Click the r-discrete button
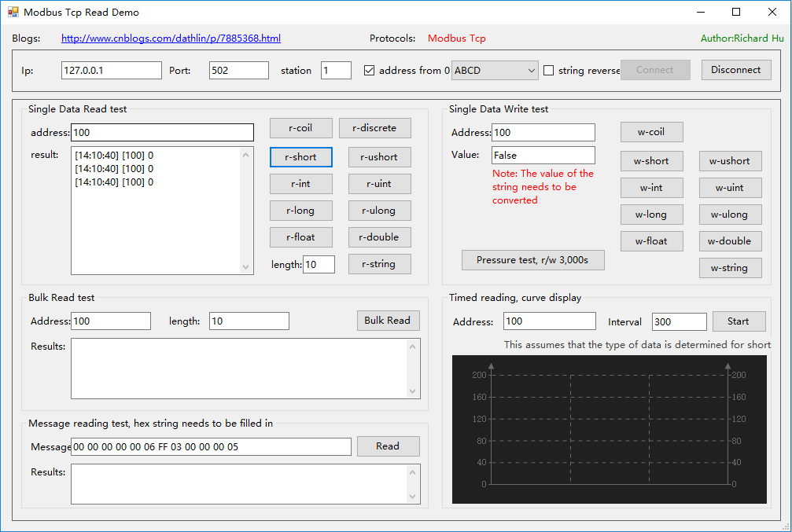 click(x=375, y=128)
